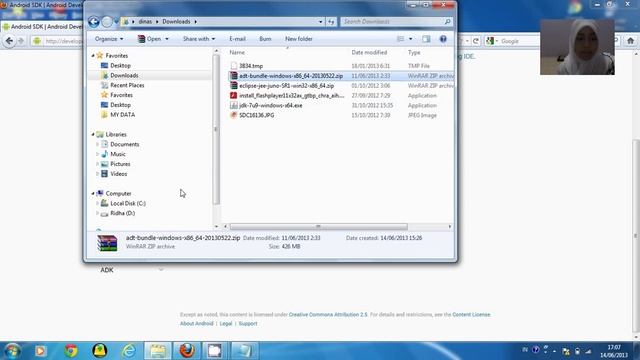640x360 pixels.
Task: Expand the Open button dropdown arrow
Action: (167, 39)
